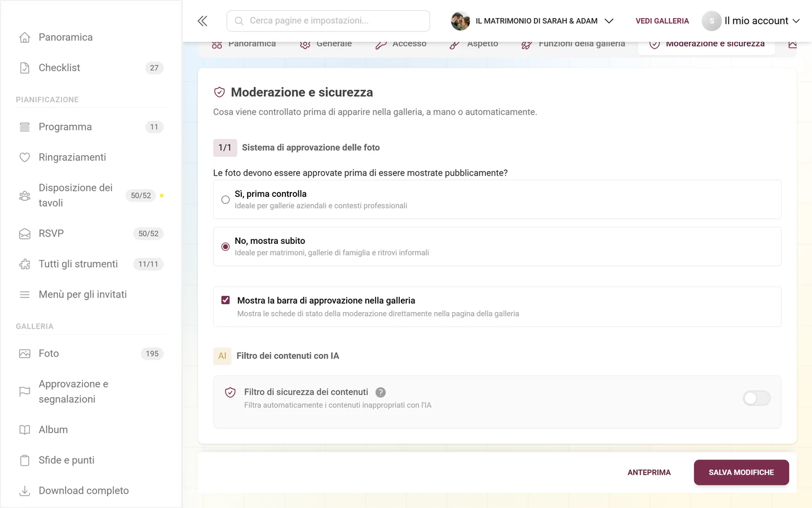
Task: Click the 'Sistema di approvazione delle foto' heading
Action: [311, 147]
